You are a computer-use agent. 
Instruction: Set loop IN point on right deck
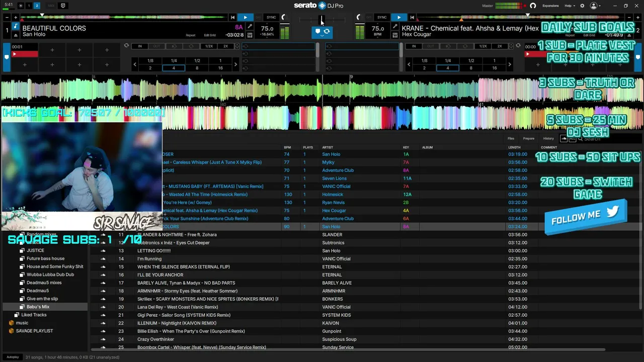click(x=414, y=46)
